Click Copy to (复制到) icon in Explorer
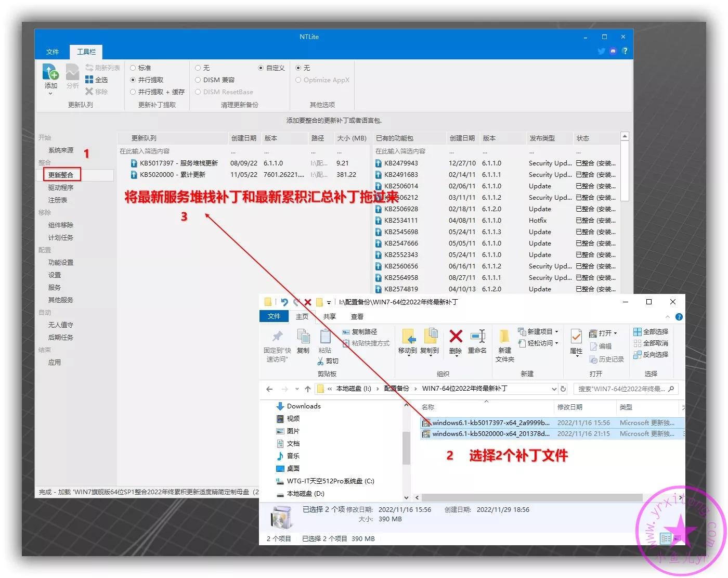This screenshot has height=578, width=728. (431, 336)
